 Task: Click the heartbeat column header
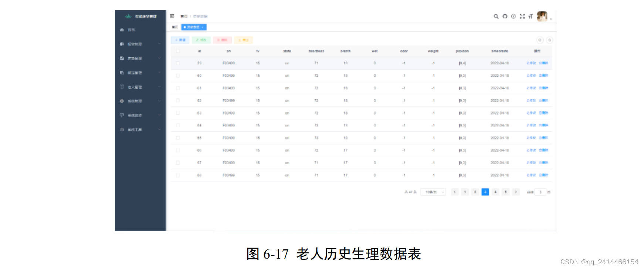click(316, 51)
